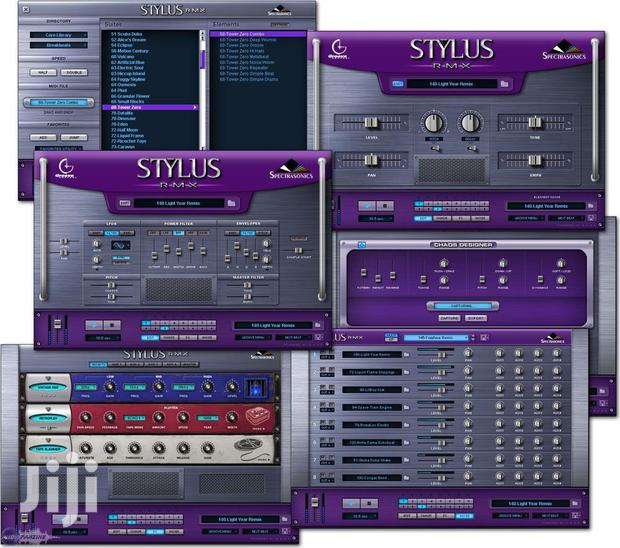620x548 pixels.
Task: Open Favorites utility menu in browser window
Action: click(59, 148)
